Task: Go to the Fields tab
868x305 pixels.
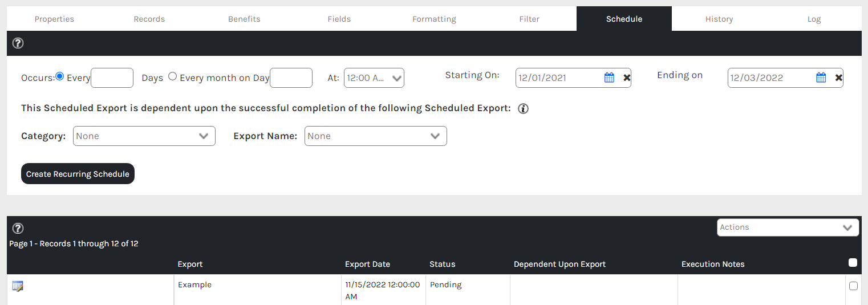Action: [x=339, y=19]
